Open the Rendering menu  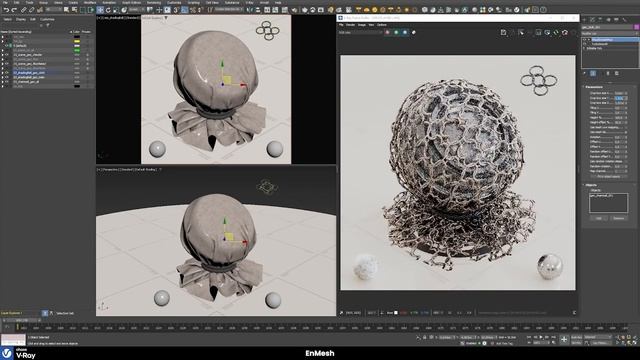click(x=154, y=2)
